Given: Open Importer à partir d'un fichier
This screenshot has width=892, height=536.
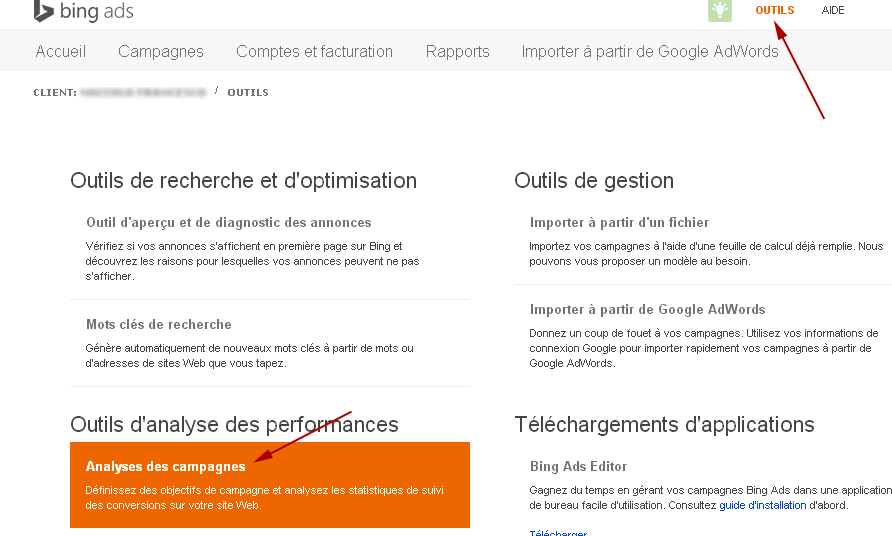Looking at the screenshot, I should (x=619, y=222).
